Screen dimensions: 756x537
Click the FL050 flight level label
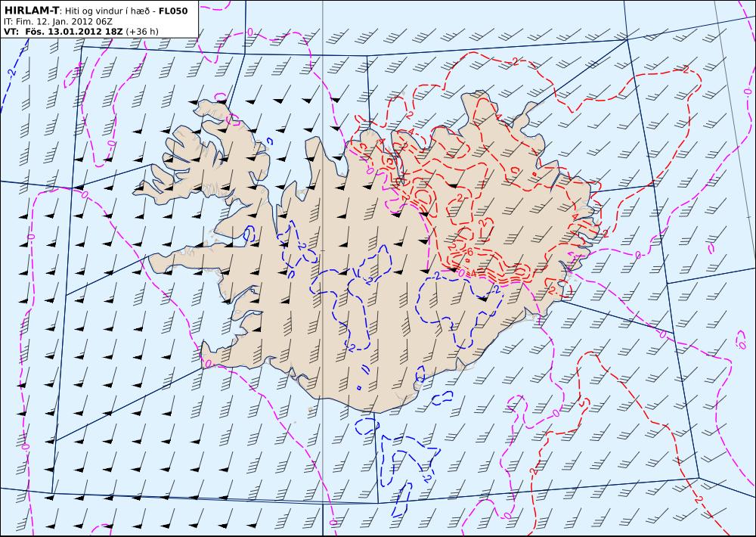[173, 11]
